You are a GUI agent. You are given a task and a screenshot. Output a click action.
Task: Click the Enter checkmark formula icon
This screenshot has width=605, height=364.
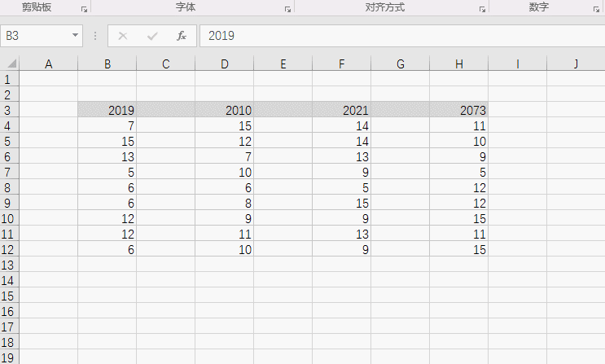click(x=152, y=36)
